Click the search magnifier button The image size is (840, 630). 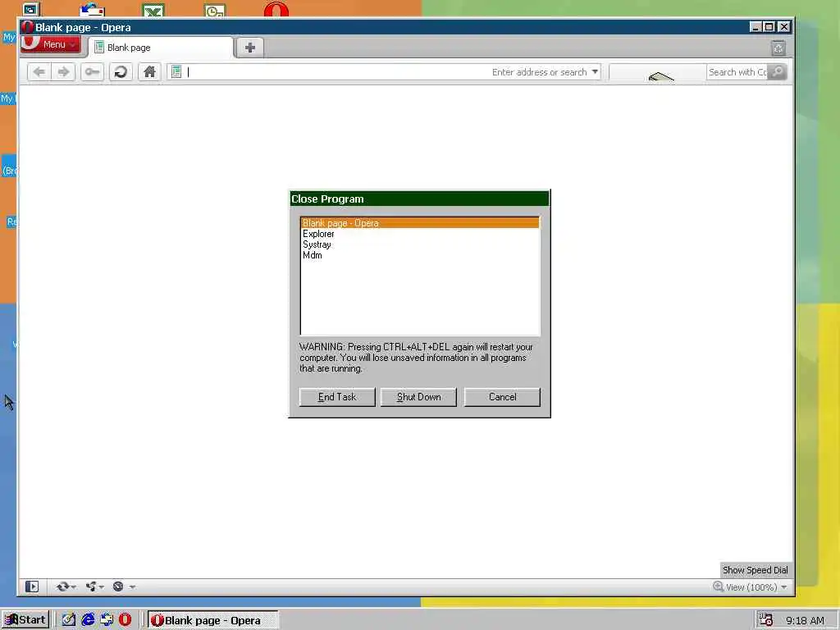[x=778, y=71]
